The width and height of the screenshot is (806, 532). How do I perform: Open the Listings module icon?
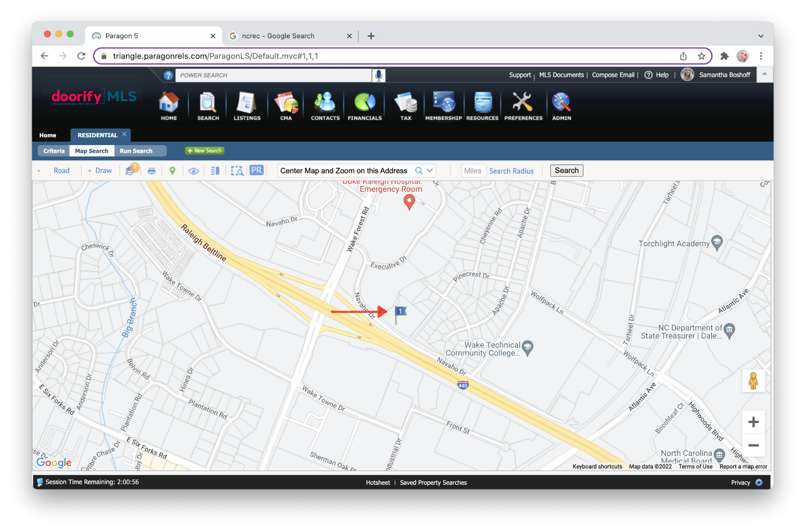247,106
